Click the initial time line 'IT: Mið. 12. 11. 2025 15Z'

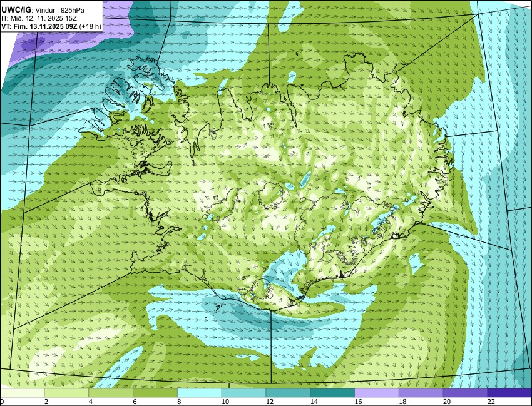tap(39, 19)
